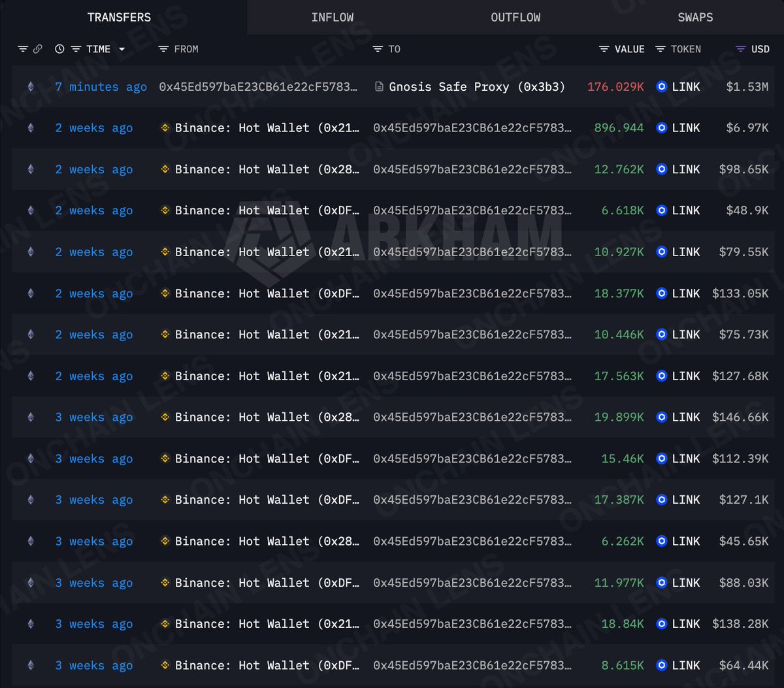Select the $64.44K USD amount
The height and width of the screenshot is (688, 784).
click(x=743, y=665)
